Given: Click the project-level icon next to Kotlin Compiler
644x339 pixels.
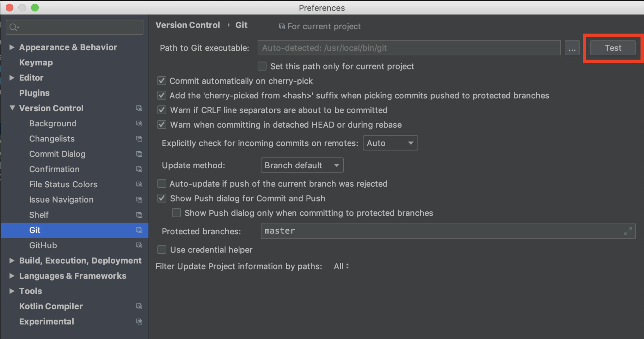Looking at the screenshot, I should coord(139,306).
